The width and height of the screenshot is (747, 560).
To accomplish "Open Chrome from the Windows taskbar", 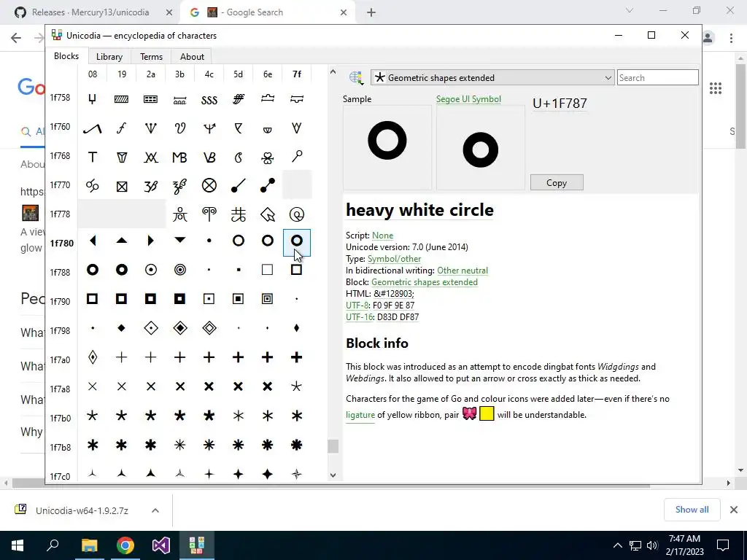I will coord(125,545).
